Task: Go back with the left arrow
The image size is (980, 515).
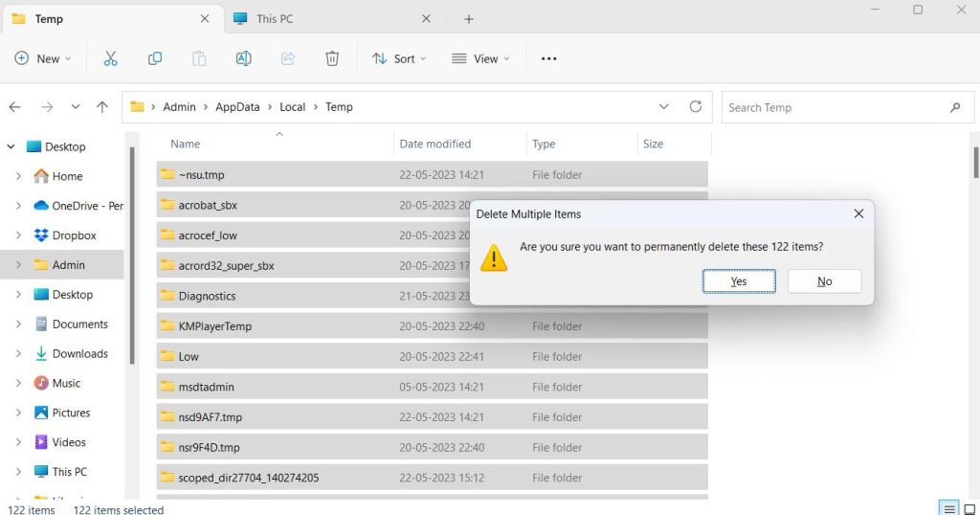Action: coord(15,107)
